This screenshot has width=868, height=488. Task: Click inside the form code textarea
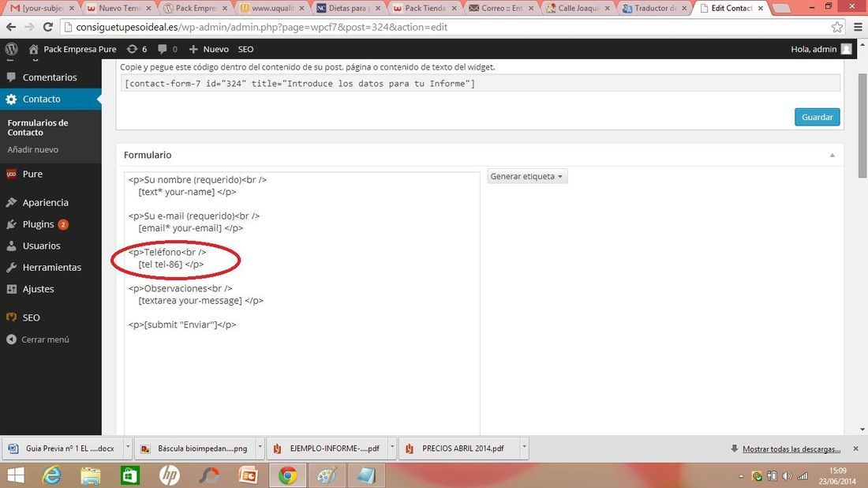[x=301, y=303]
